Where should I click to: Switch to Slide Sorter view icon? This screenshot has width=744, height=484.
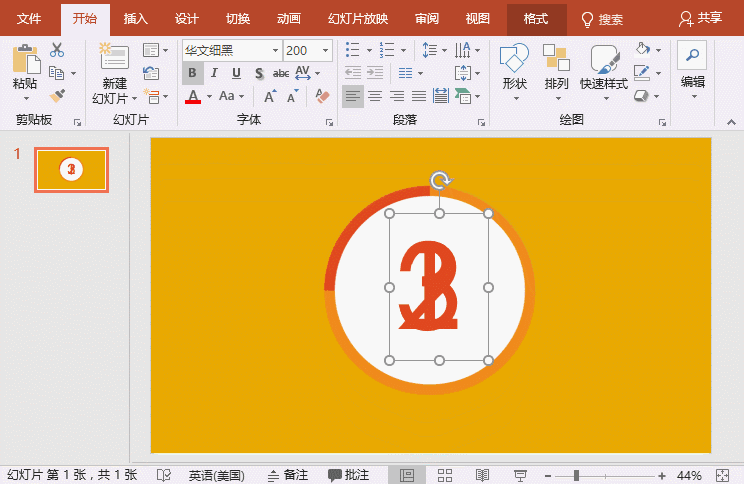pos(446,475)
